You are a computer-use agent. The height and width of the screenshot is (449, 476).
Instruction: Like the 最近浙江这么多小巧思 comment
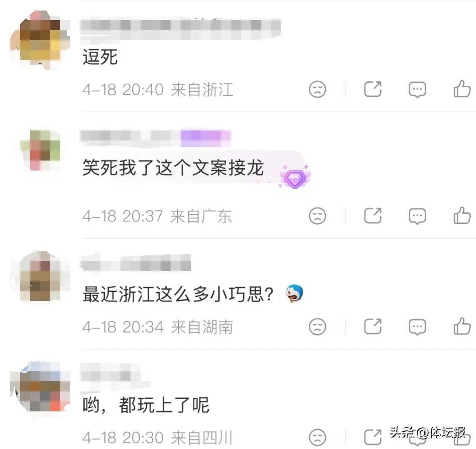[x=462, y=326]
